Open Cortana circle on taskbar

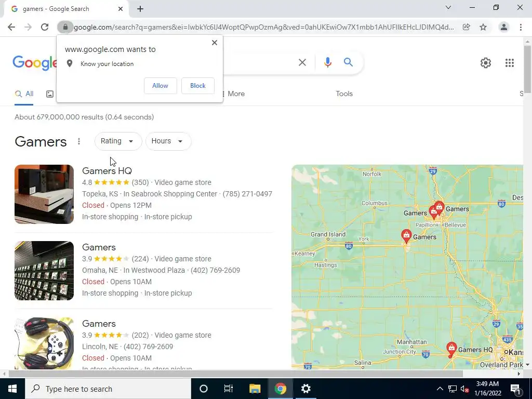click(204, 389)
